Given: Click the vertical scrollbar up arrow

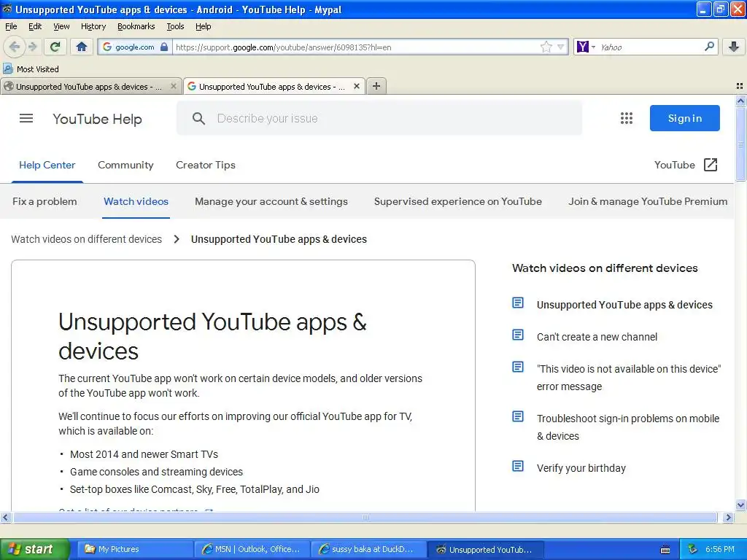Looking at the screenshot, I should (740, 101).
